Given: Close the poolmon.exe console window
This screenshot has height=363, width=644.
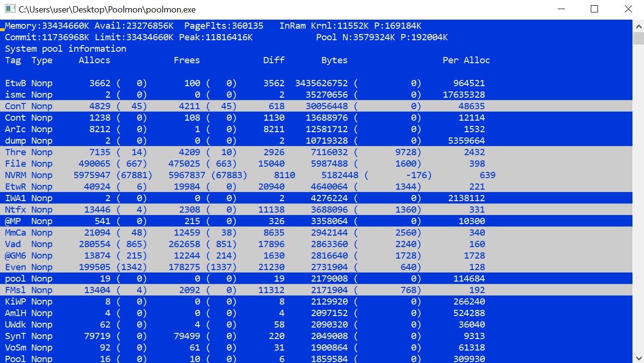Looking at the screenshot, I should pos(628,9).
